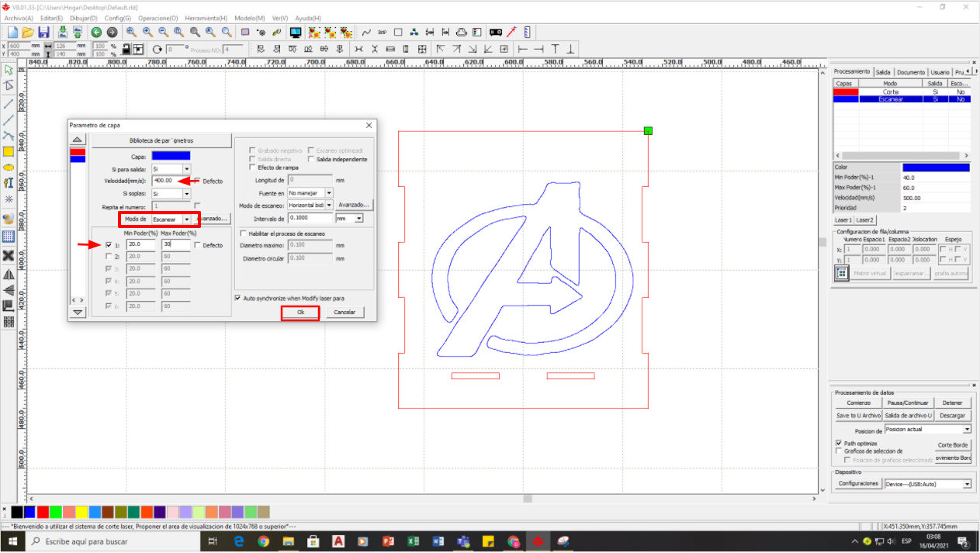The width and height of the screenshot is (980, 553).
Task: Pick the green color in bottom palette
Action: pyautogui.click(x=54, y=512)
